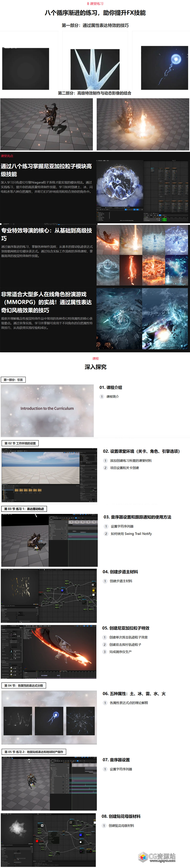The image size is (190, 868).
Task: Select the '第 05 节 练习 2' section tag
Action: pos(34,752)
